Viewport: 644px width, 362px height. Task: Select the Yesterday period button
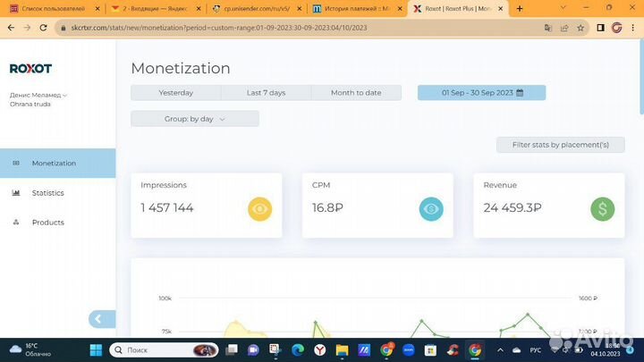[x=176, y=93]
